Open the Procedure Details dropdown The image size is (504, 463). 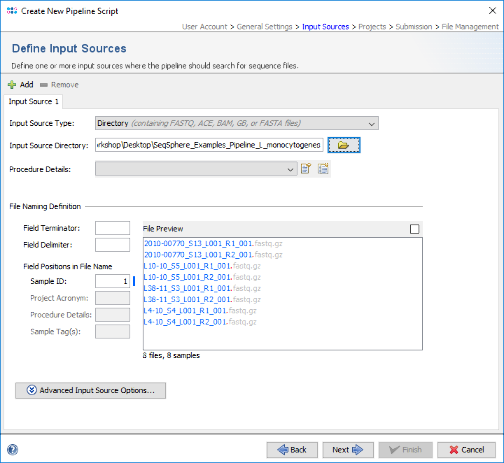196,169
